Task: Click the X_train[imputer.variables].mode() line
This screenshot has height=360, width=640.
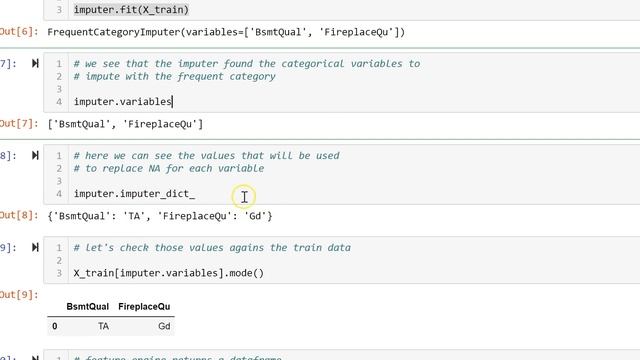Action: point(169,273)
